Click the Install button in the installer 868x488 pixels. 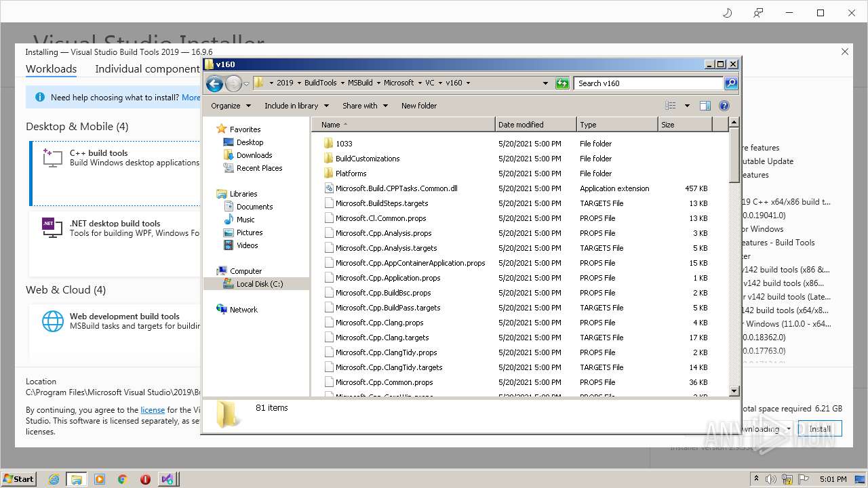[820, 429]
